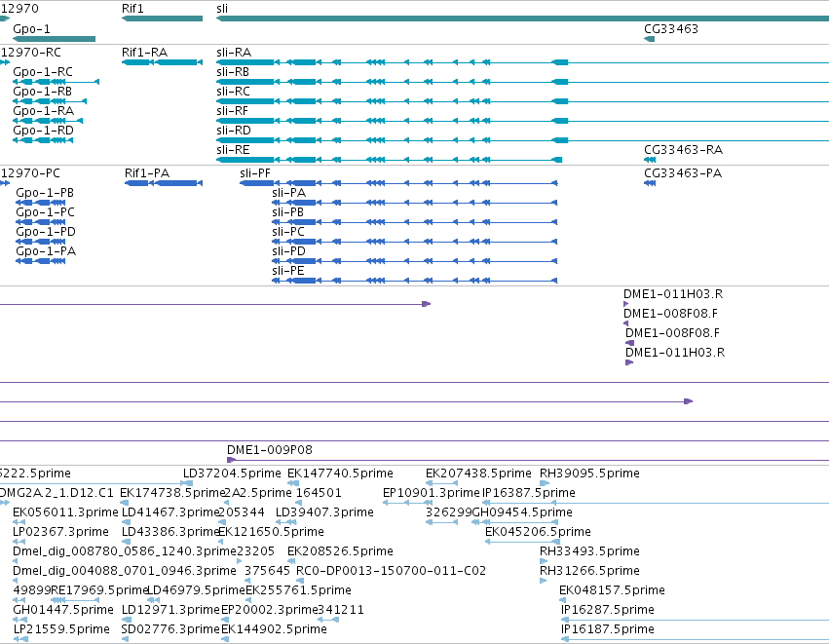This screenshot has width=829, height=644.
Task: Select the CG33463 gene label
Action: [x=671, y=29]
